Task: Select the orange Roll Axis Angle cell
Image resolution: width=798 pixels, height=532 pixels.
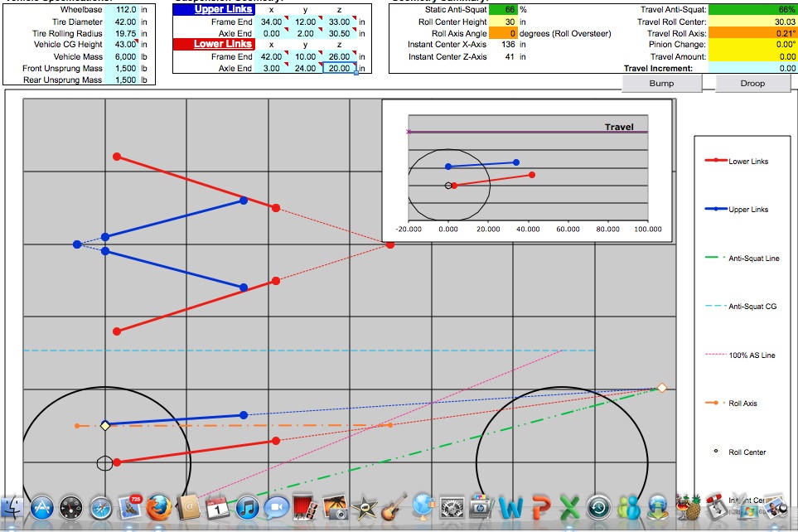Action: point(502,33)
